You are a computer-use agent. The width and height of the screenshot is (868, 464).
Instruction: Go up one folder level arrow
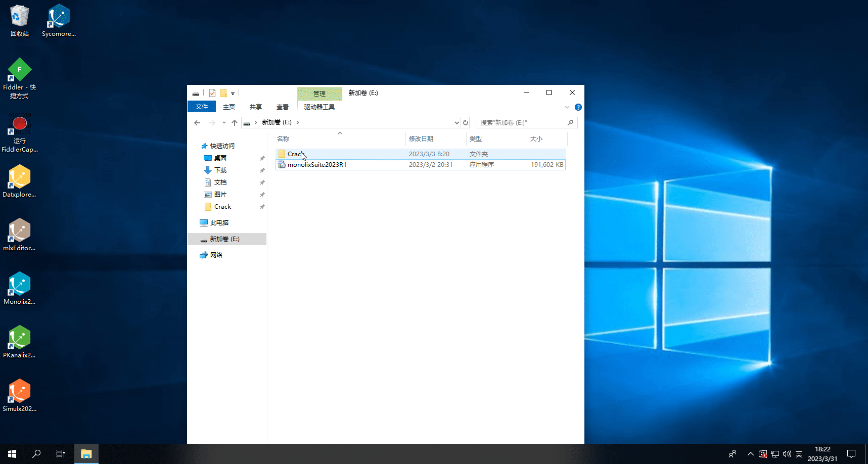coord(235,123)
